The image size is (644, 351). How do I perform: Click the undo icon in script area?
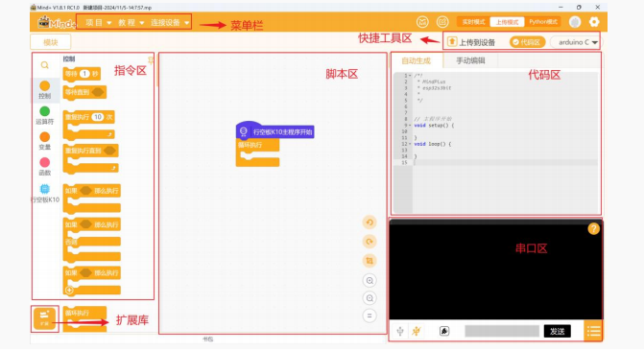[x=370, y=222]
